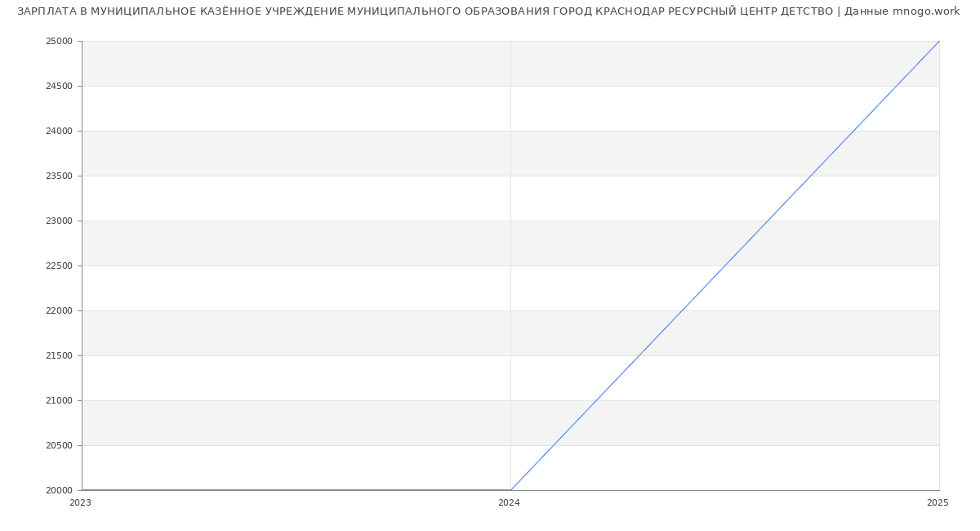Click the 21000 y-axis label
The height and width of the screenshot is (531, 980).
(x=60, y=400)
